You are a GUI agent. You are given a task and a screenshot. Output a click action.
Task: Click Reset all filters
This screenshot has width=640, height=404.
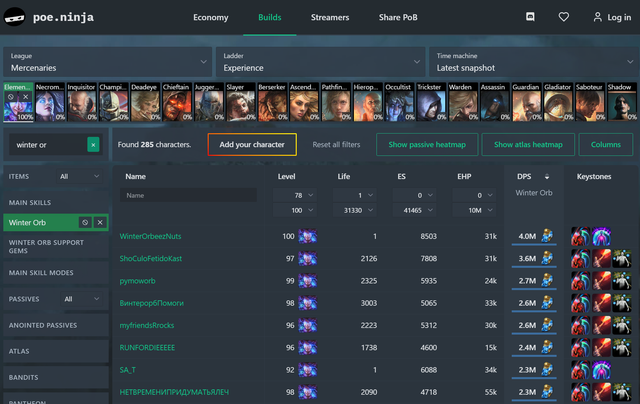(x=336, y=144)
